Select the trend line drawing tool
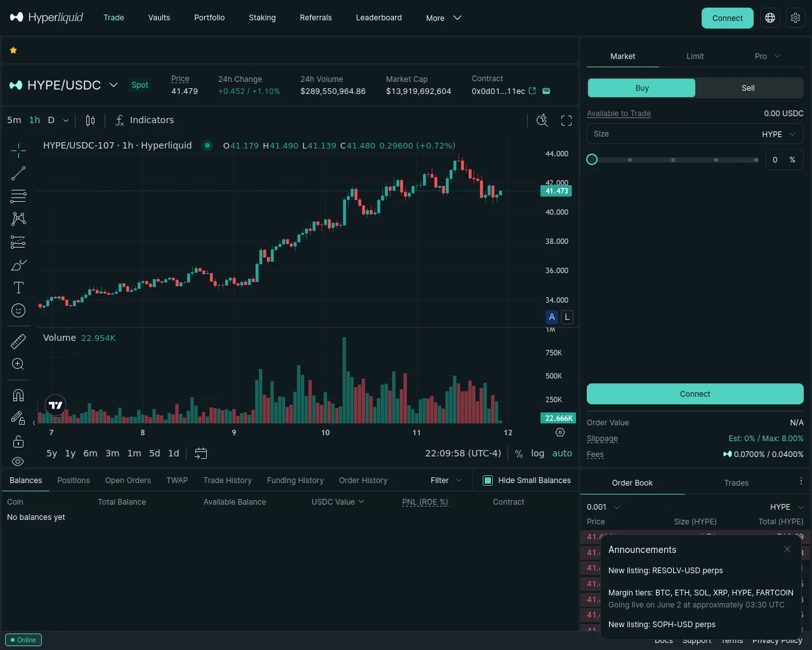Viewport: 812px width, 650px height. tap(18, 173)
